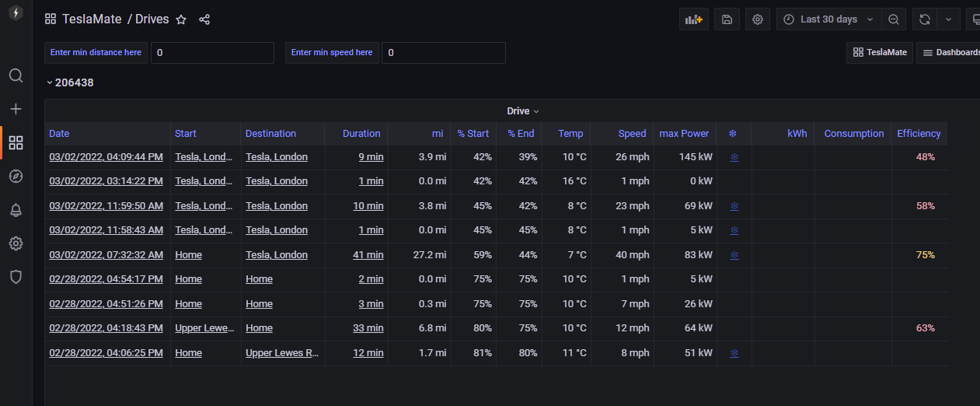This screenshot has width=980, height=406.
Task: Star the Drives dashboard
Action: tap(181, 19)
